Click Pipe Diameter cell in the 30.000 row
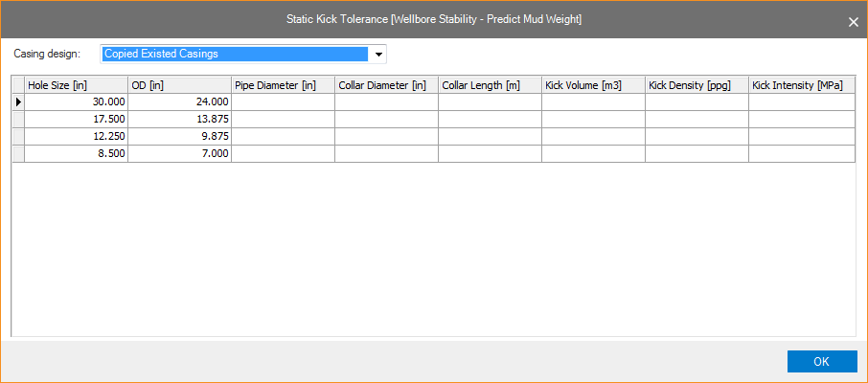868x383 pixels. (283, 101)
